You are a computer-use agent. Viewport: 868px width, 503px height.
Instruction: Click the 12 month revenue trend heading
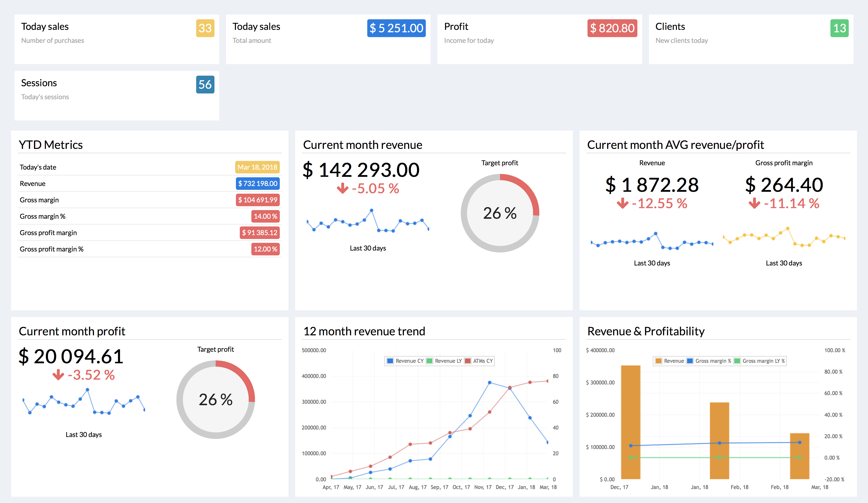364,331
